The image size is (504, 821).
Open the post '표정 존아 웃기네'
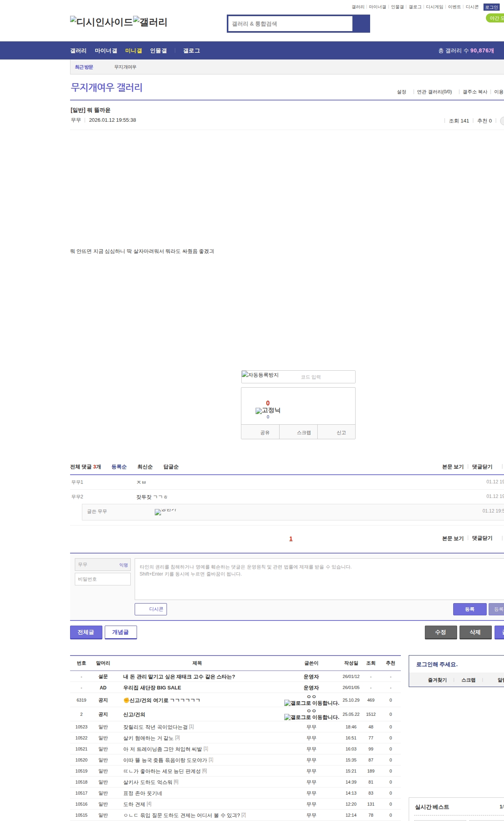pyautogui.click(x=143, y=793)
